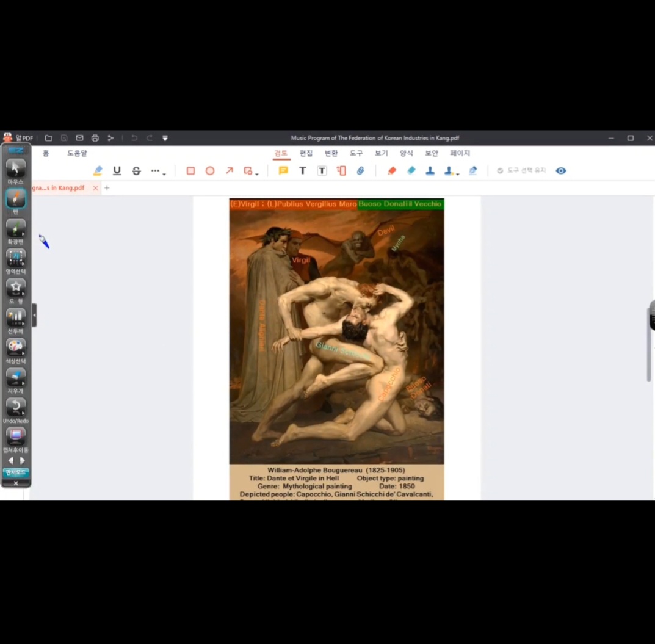
Task: Redo with the title bar redo arrow
Action: (149, 138)
